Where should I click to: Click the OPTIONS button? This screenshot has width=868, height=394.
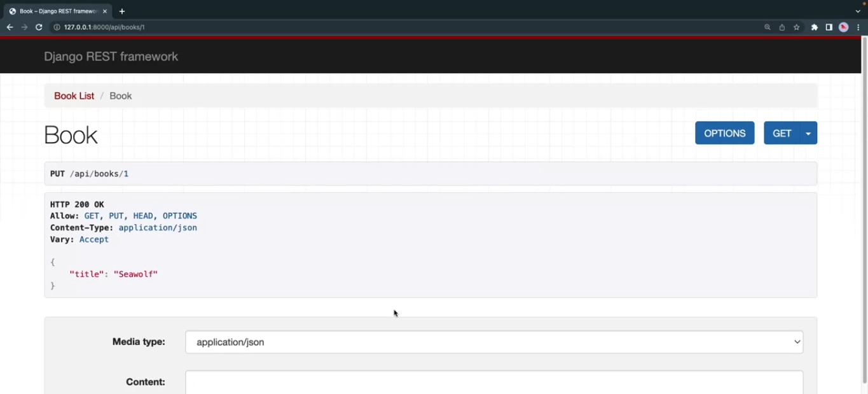tap(724, 134)
